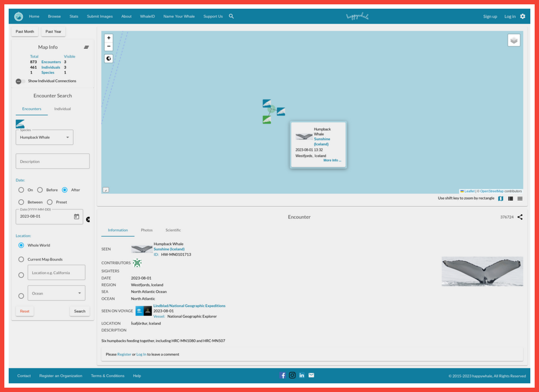Select the Before date radio button

[x=40, y=190]
